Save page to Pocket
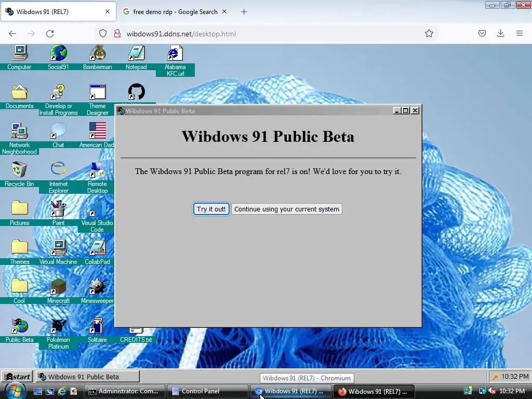Image resolution: width=532 pixels, height=399 pixels. click(x=482, y=33)
